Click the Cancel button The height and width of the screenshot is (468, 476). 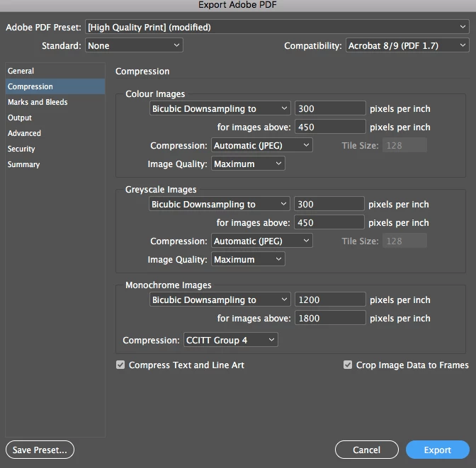pyautogui.click(x=367, y=450)
